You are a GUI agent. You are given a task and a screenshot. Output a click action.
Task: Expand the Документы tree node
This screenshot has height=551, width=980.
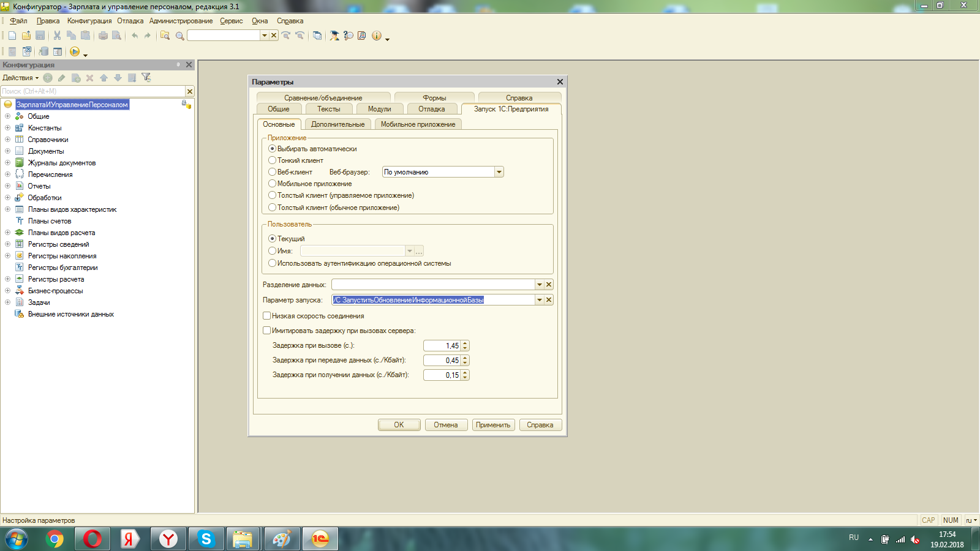pos(7,151)
